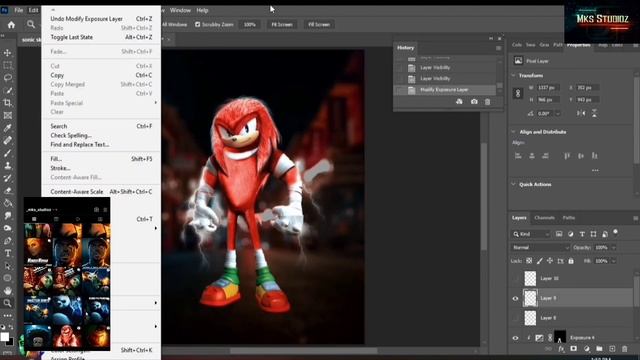This screenshot has height=360, width=640.
Task: Select the Brush tool
Action: [7, 153]
